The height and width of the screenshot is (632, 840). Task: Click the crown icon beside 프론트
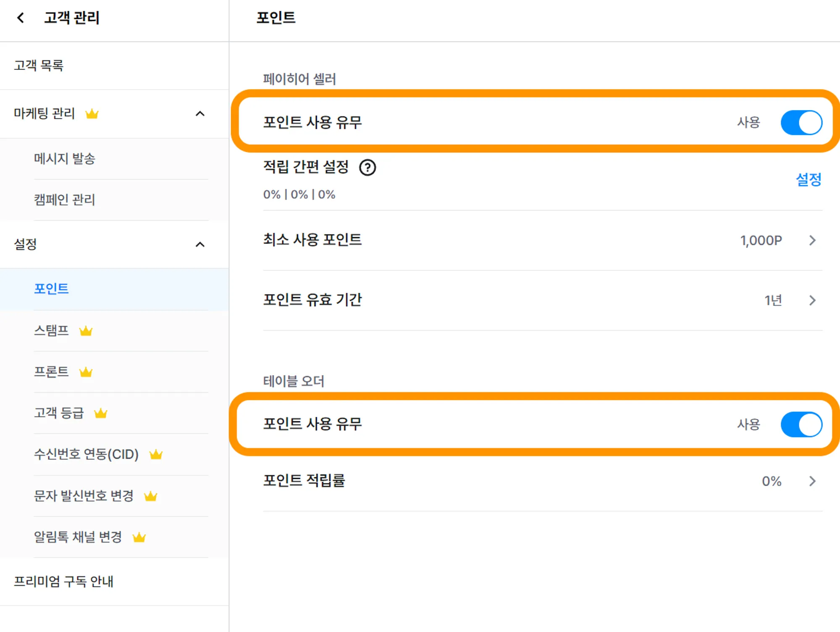point(86,372)
